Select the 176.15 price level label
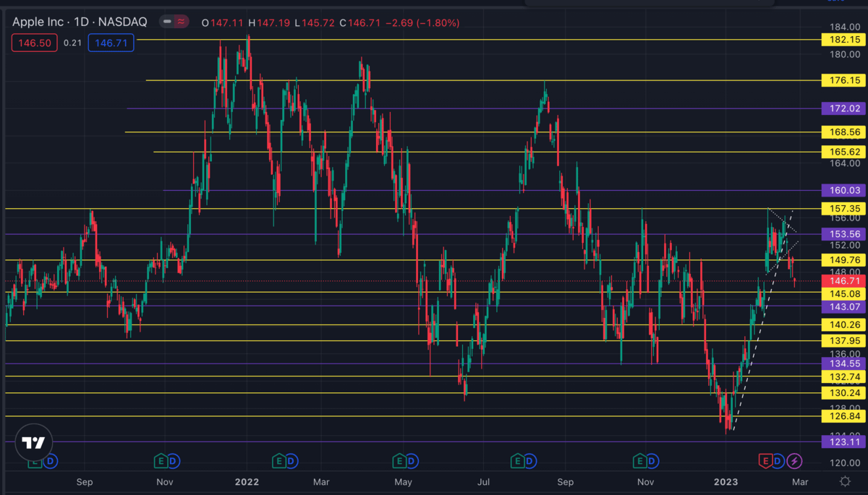Screen dimensions: 868x495 pos(844,80)
